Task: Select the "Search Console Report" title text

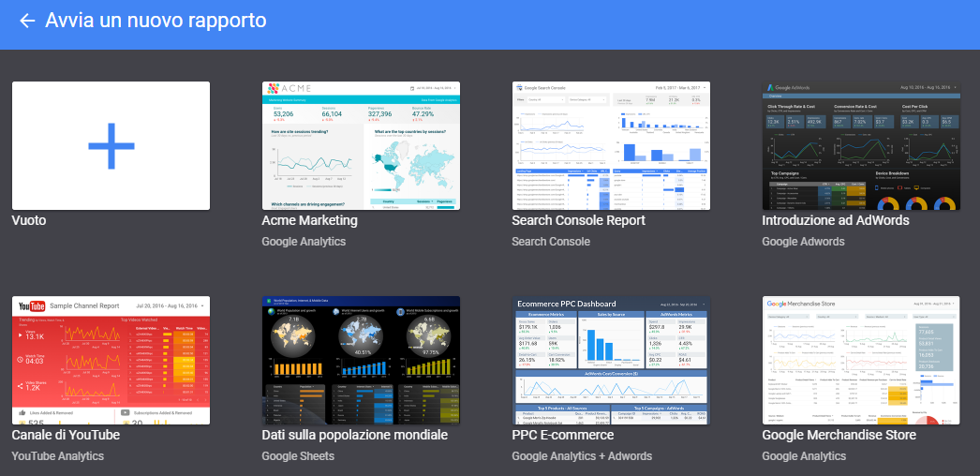Action: click(578, 221)
